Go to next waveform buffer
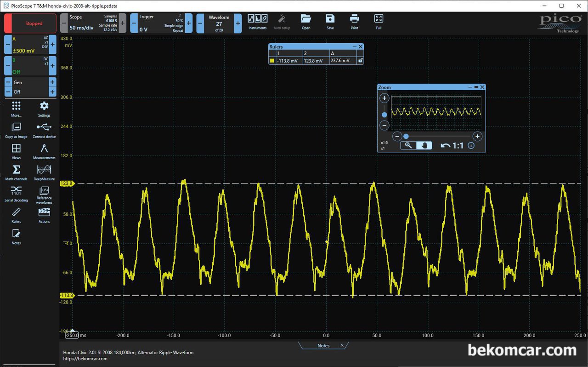Viewport: 588px width, 367px height. 237,23
